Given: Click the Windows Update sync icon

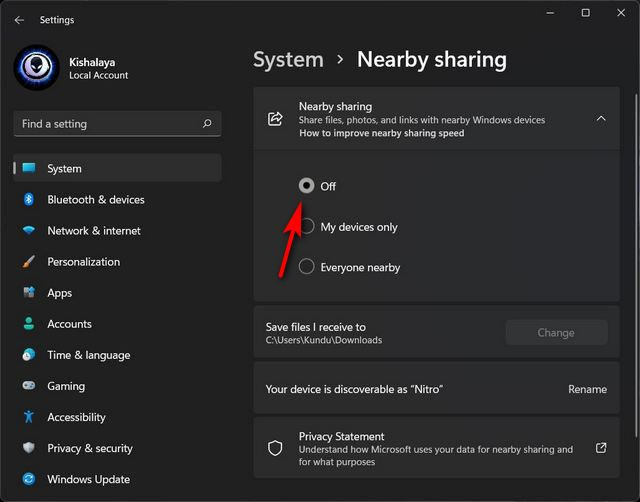Looking at the screenshot, I should (x=29, y=479).
